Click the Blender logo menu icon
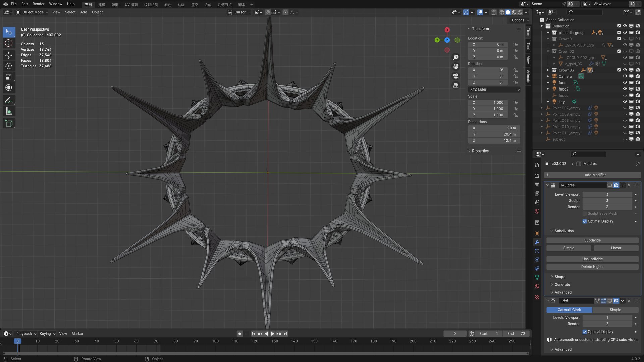The image size is (644, 362). (5, 4)
